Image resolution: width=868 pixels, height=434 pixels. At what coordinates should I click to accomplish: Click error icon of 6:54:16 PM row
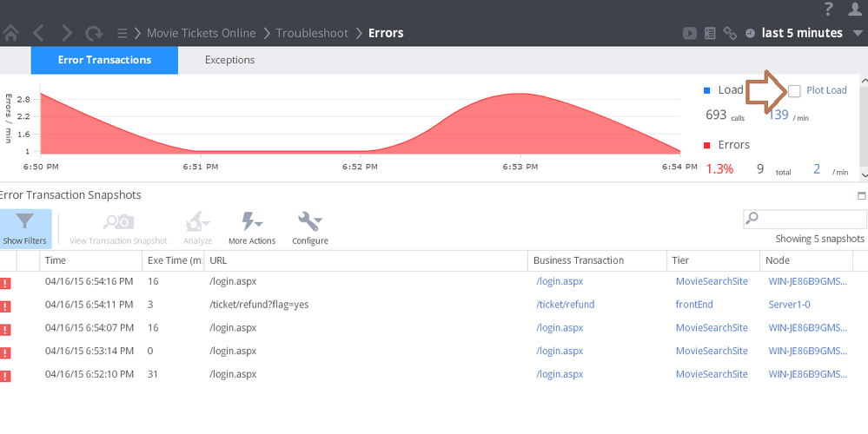(5, 284)
